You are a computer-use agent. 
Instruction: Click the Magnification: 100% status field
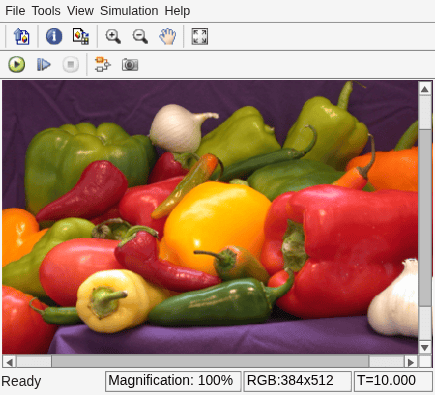[173, 381]
